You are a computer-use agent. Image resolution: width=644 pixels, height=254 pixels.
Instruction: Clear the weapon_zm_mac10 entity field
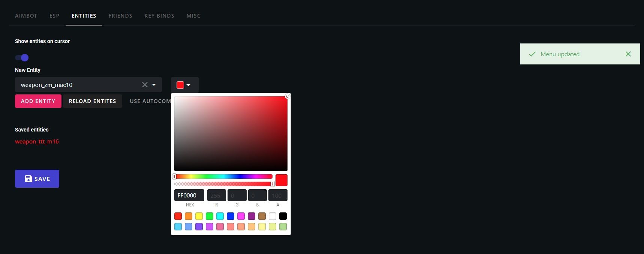tap(145, 85)
